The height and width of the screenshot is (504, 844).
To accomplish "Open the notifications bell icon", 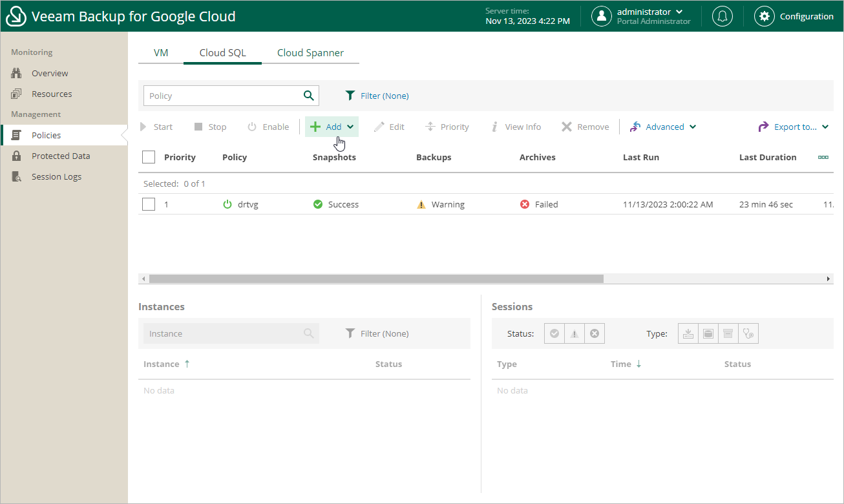I will pyautogui.click(x=722, y=16).
